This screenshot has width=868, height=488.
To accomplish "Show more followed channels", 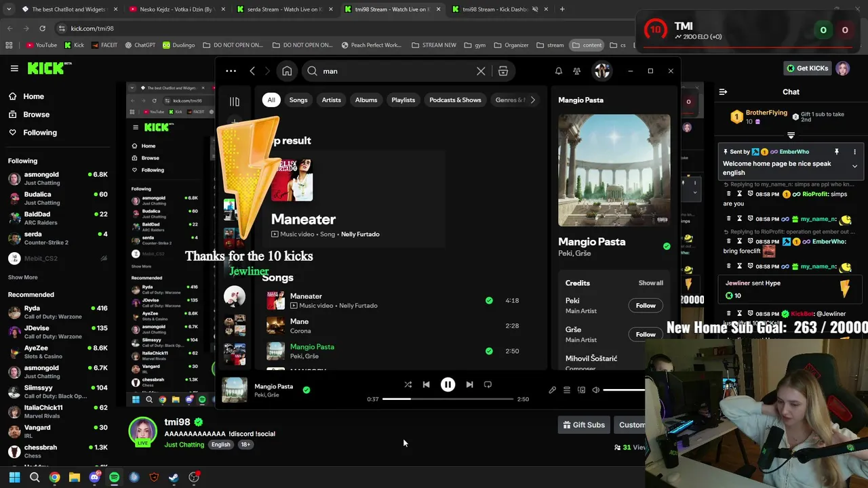I will [22, 277].
